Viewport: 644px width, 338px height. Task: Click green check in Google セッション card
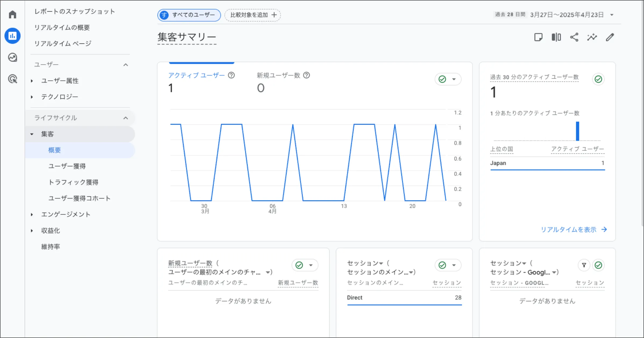click(x=598, y=265)
